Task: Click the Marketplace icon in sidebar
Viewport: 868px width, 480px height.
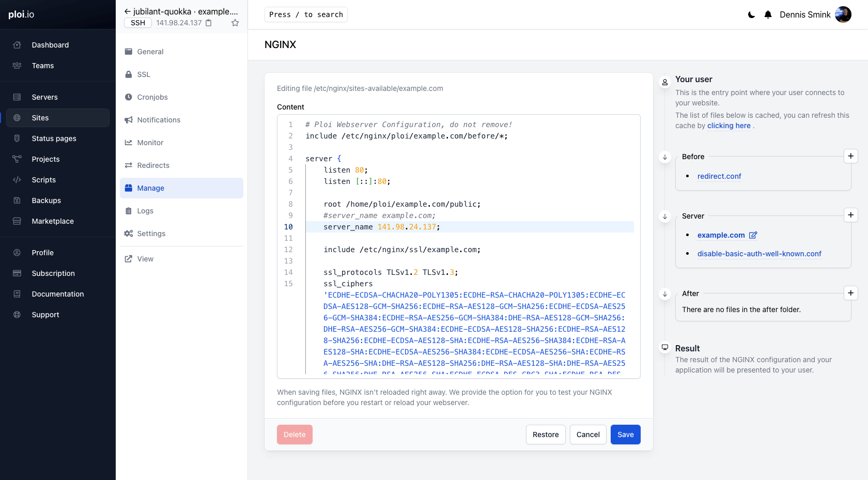Action: point(17,221)
